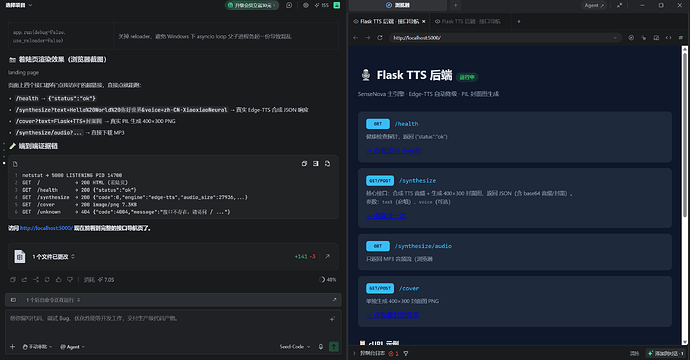Click the /health visit link on the page

tap(394, 151)
